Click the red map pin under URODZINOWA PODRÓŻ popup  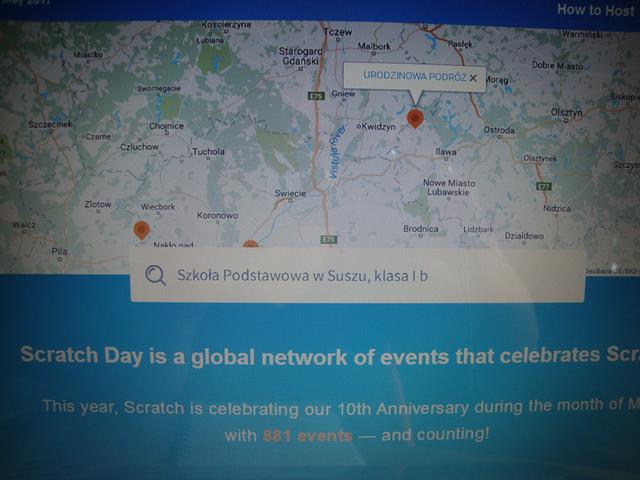pos(415,118)
